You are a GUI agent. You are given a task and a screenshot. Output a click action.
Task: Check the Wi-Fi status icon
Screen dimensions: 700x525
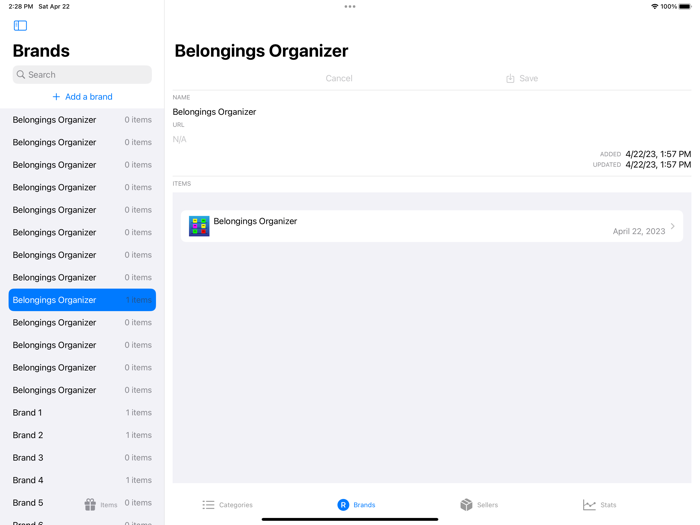tap(654, 6)
